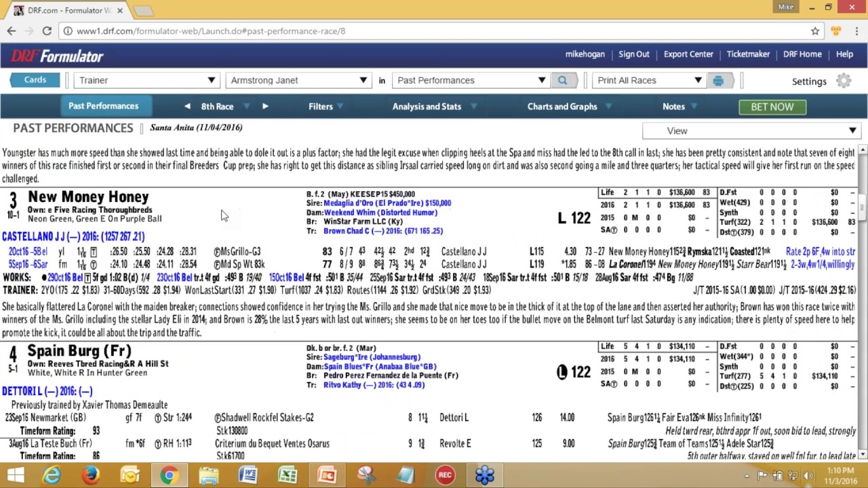Open Ticketmaker link
868x488 pixels.
pyautogui.click(x=748, y=54)
